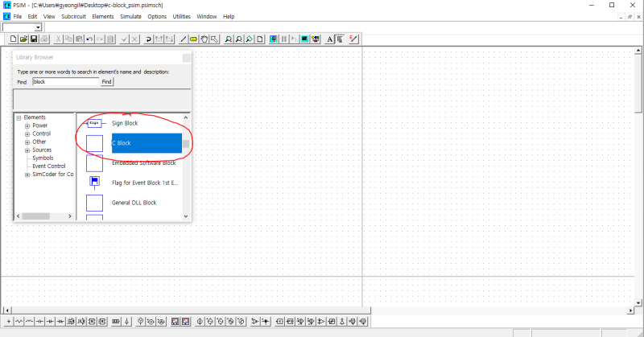Open a file via the folder icon
644x337 pixels.
tap(23, 39)
